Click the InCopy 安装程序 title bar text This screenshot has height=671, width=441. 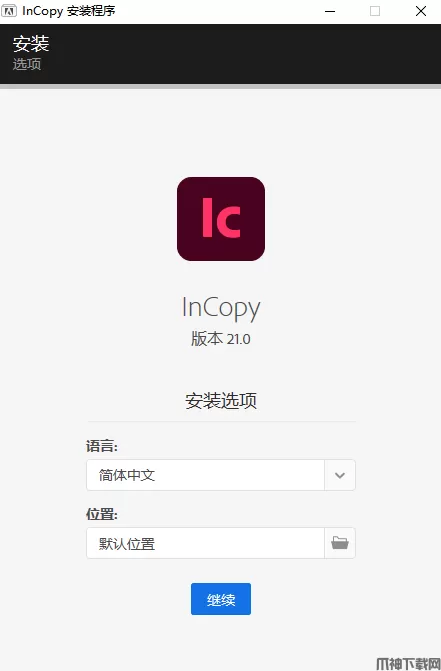pyautogui.click(x=69, y=11)
